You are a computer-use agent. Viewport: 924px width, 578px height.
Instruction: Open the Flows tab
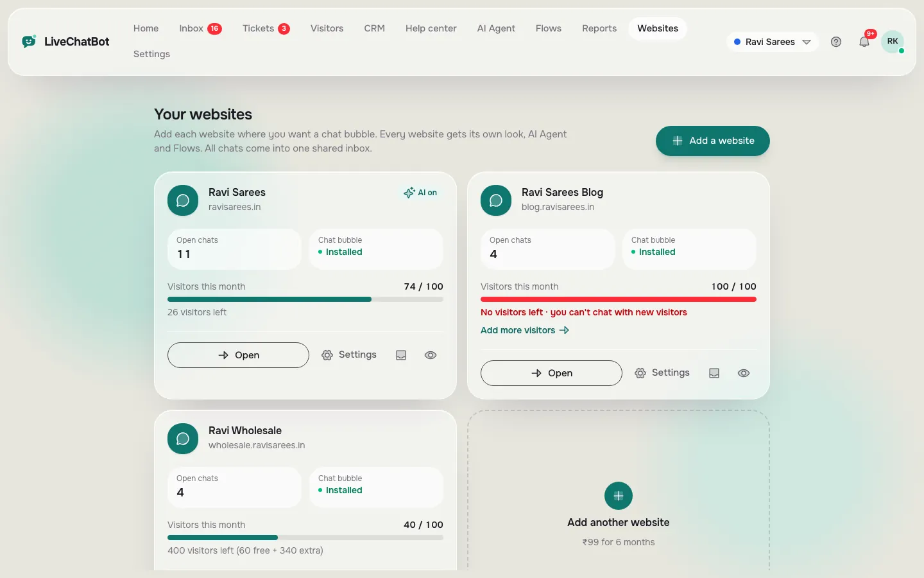(549, 28)
